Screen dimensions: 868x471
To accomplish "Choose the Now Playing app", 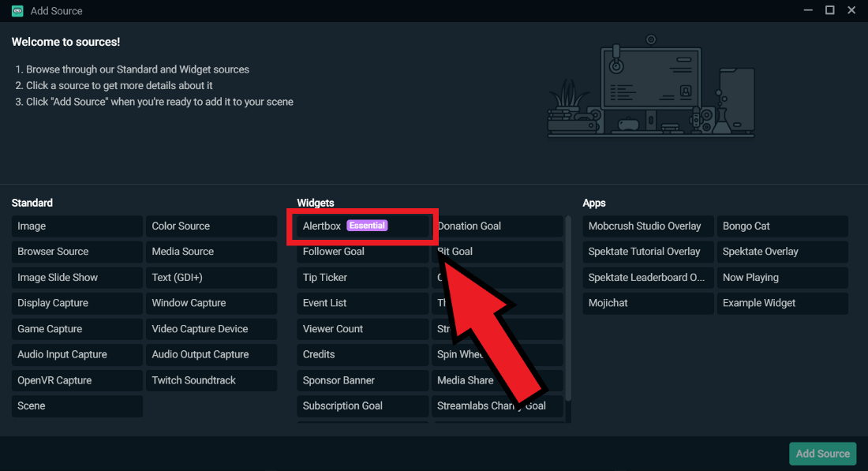I will coord(783,277).
